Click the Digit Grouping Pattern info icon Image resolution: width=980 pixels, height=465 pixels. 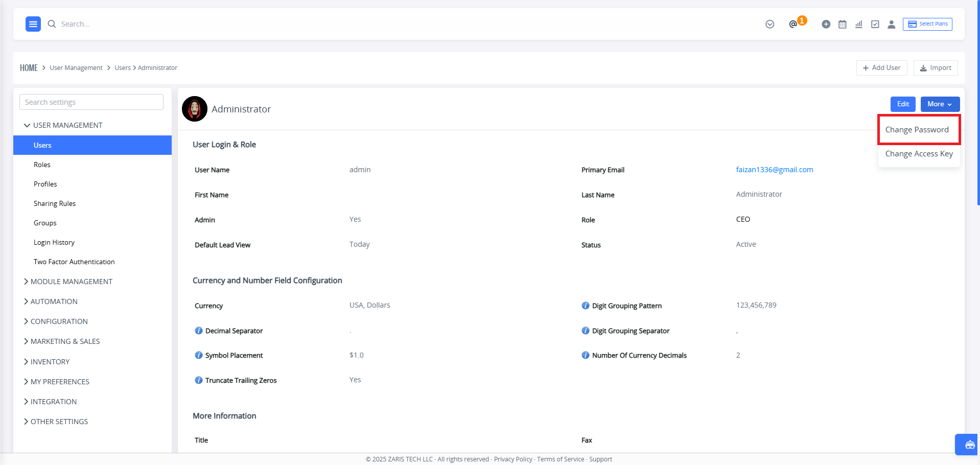[x=586, y=306]
